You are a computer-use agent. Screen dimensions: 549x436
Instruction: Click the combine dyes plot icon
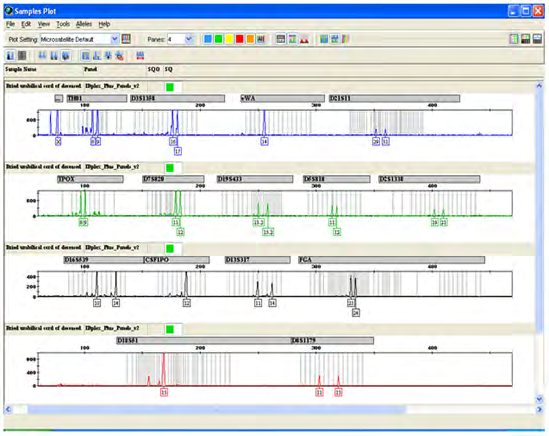324,39
